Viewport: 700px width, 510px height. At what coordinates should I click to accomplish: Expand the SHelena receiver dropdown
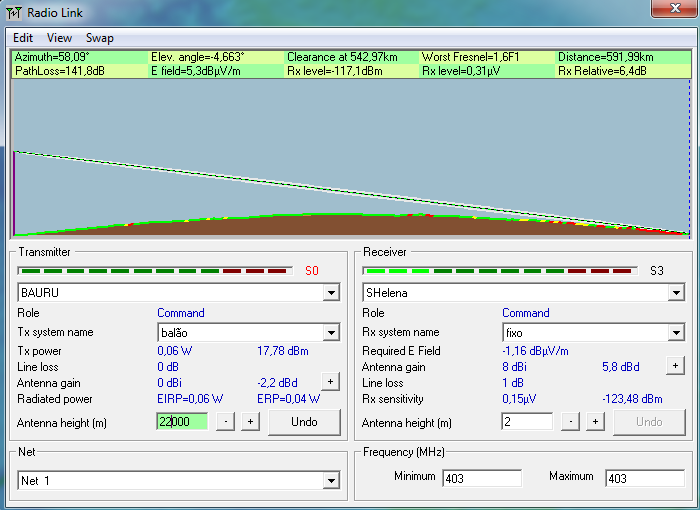(x=676, y=293)
